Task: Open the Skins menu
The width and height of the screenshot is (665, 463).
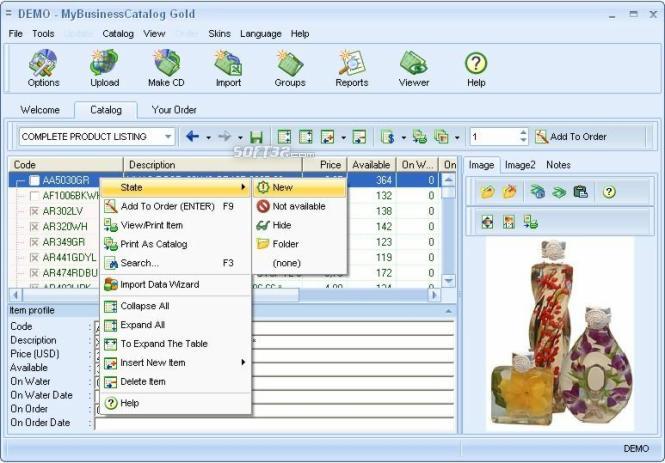Action: click(219, 33)
